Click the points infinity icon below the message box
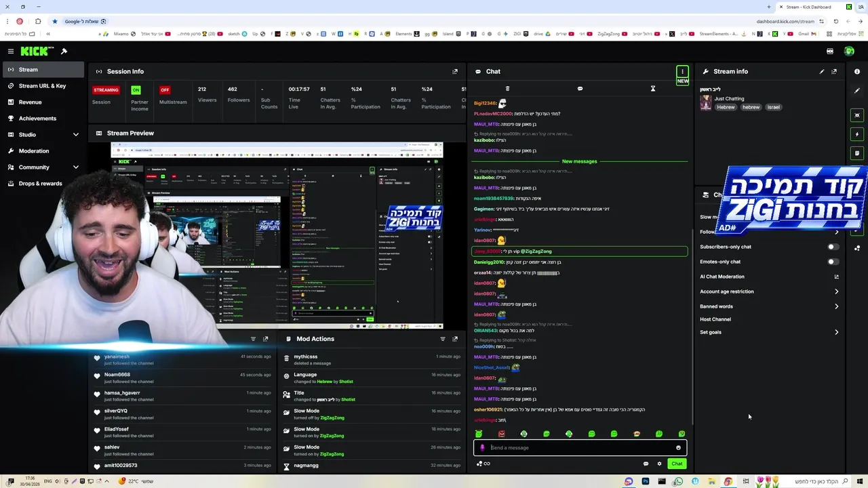The width and height of the screenshot is (868, 488). click(x=484, y=464)
